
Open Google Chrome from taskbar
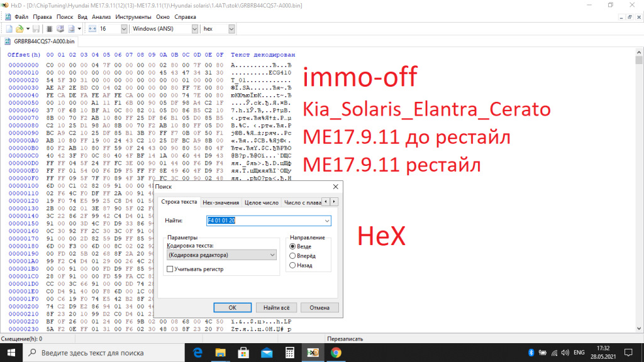click(336, 353)
